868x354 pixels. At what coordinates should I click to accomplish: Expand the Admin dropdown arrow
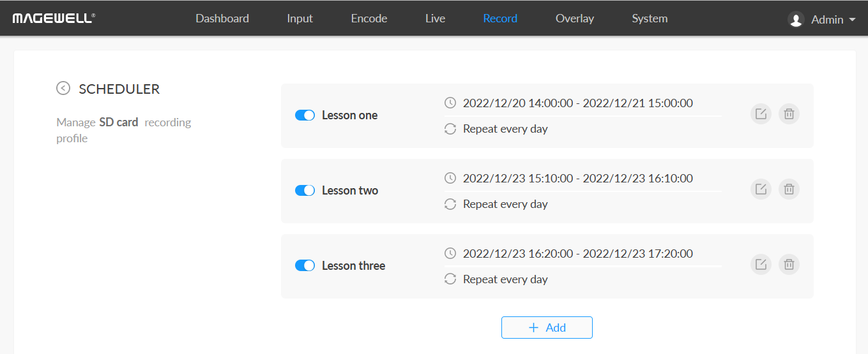point(852,20)
